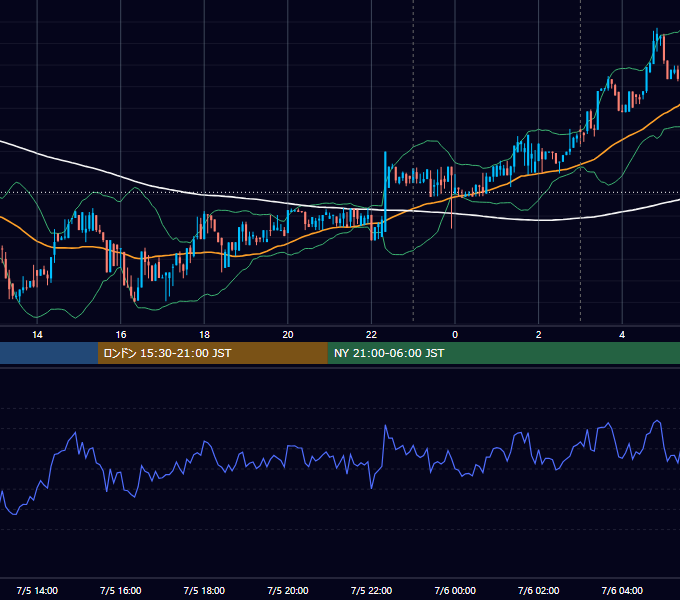680x600 pixels.
Task: Click hour label 4 on price chart axis
Action: tap(622, 334)
